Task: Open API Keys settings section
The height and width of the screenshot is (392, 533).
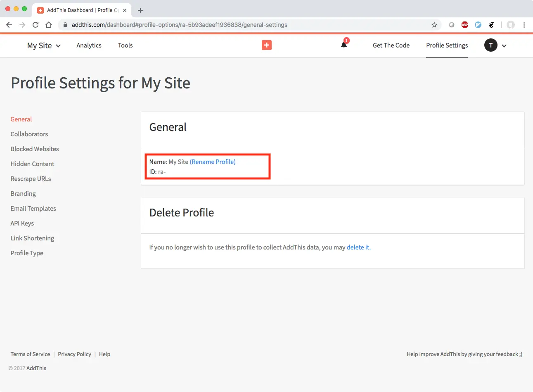Action: (x=22, y=223)
